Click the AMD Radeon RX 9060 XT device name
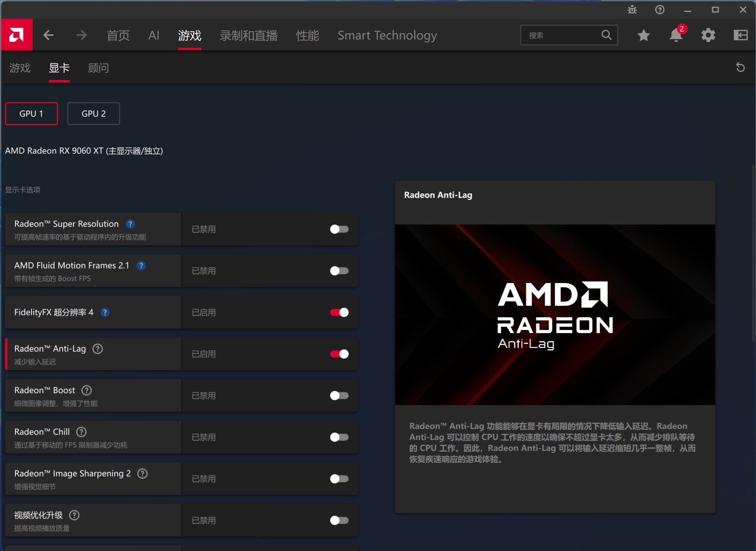The width and height of the screenshot is (756, 551). coord(84,151)
